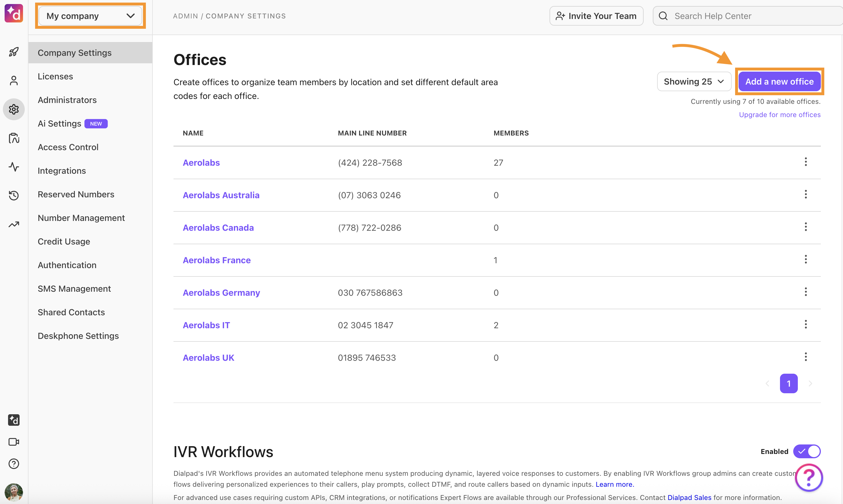Toggle the IVR Workflows Enabled switch

[x=807, y=451]
